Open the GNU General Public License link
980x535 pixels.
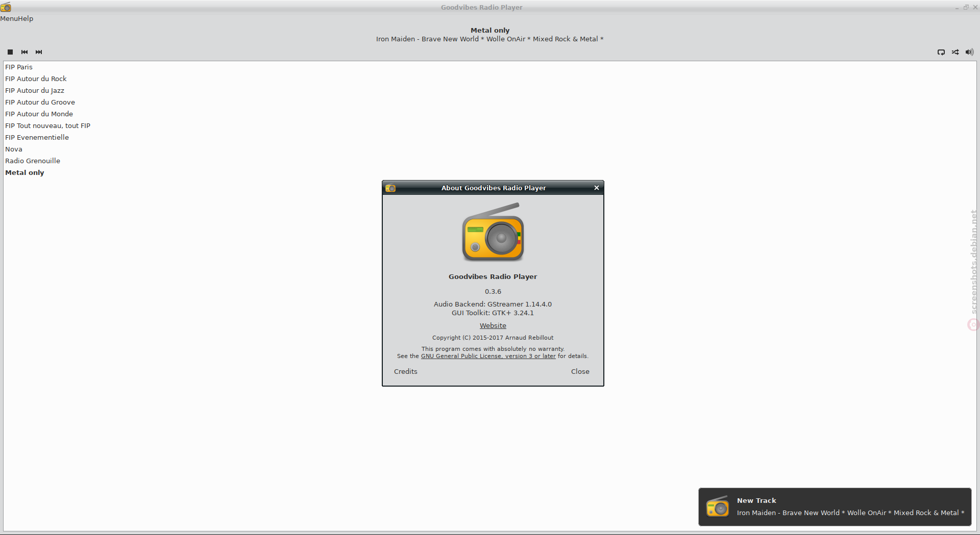[x=488, y=356]
